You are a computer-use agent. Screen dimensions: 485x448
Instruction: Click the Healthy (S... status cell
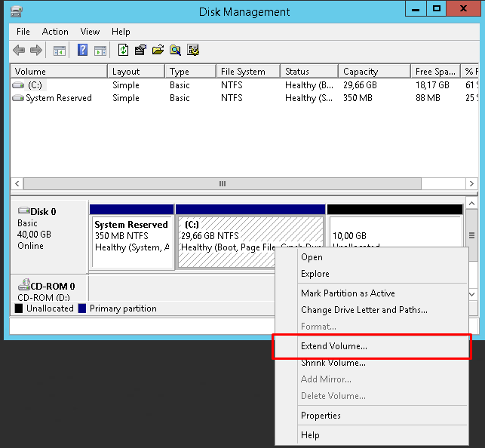coord(309,98)
